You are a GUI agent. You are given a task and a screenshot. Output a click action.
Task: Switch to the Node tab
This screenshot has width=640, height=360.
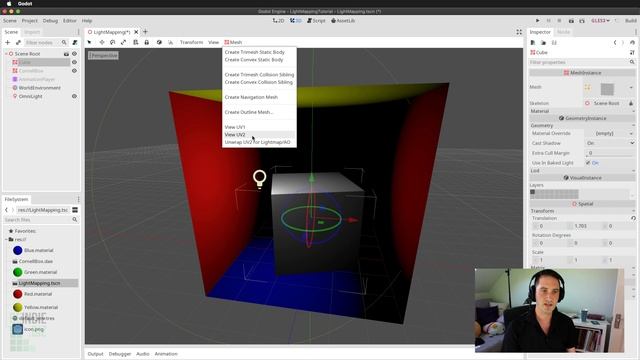[563, 32]
